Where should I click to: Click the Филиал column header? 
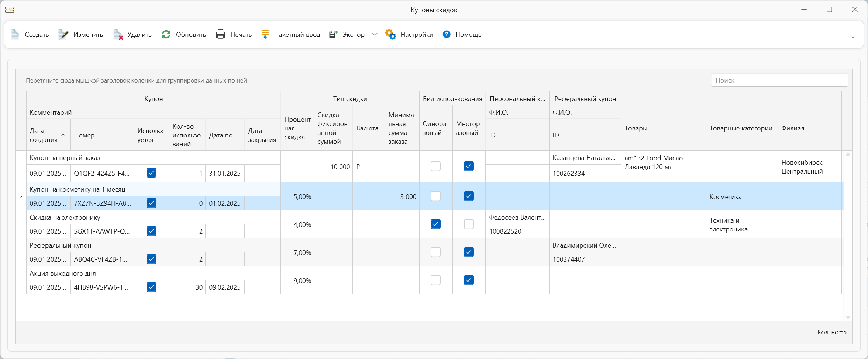[810, 128]
